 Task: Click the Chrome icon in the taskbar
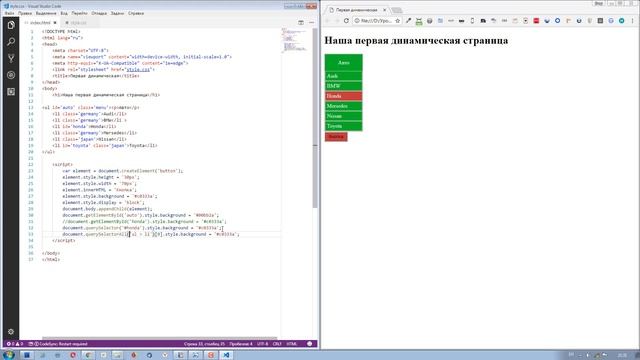[x=88, y=355]
